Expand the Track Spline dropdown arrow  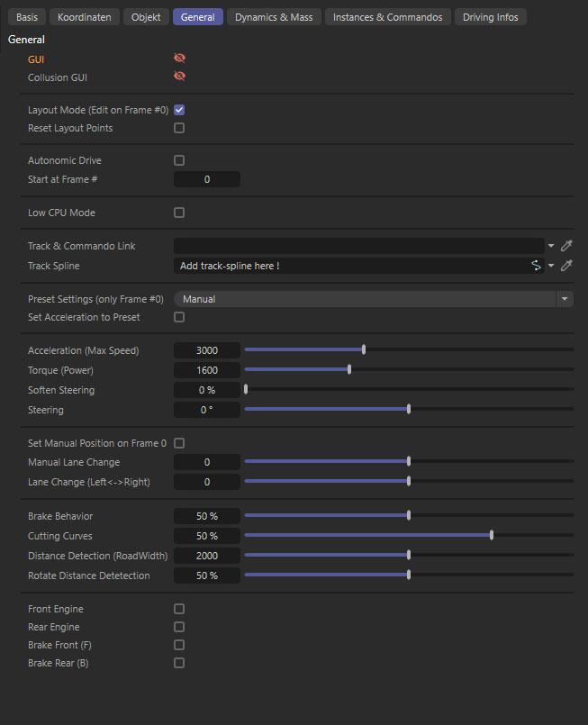click(x=551, y=266)
